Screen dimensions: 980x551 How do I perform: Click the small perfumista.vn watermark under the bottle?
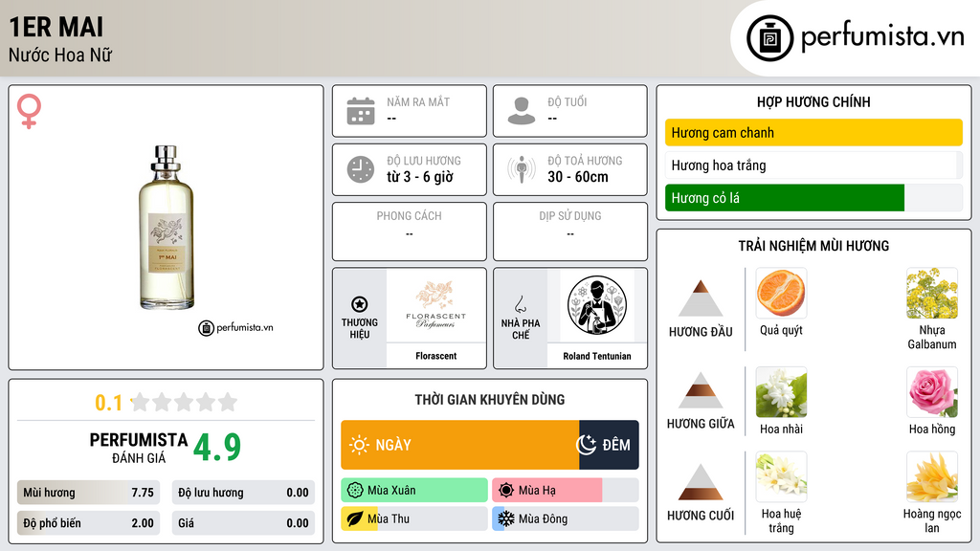click(235, 327)
